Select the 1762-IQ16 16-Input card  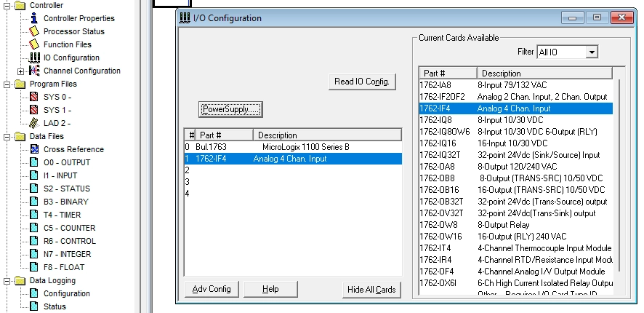point(516,143)
